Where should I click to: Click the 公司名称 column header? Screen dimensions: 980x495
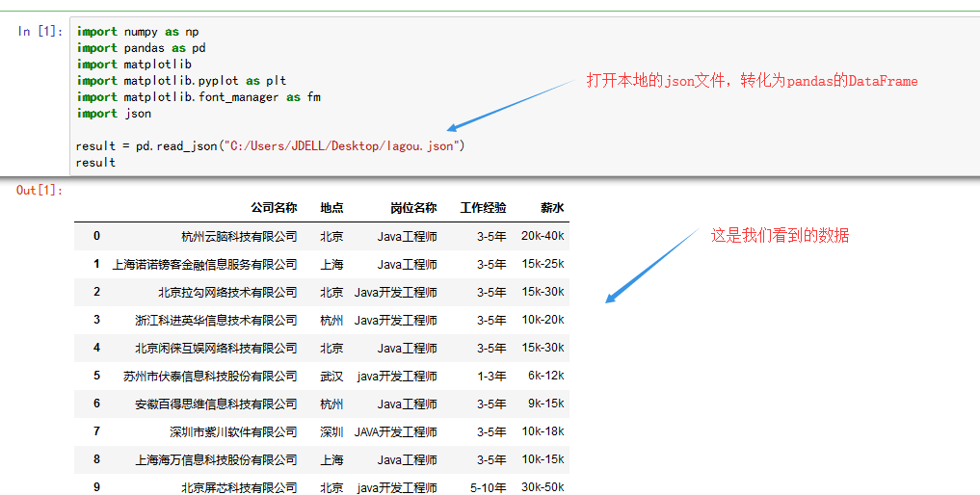(274, 208)
